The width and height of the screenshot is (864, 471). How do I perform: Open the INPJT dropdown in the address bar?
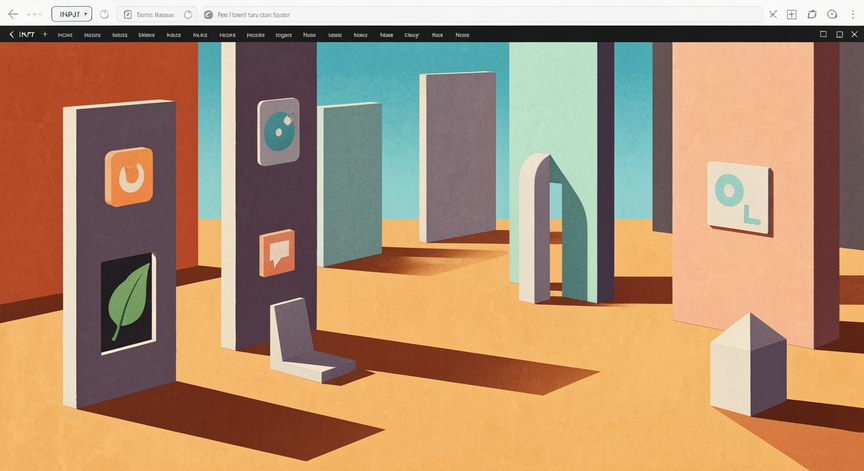[x=72, y=14]
